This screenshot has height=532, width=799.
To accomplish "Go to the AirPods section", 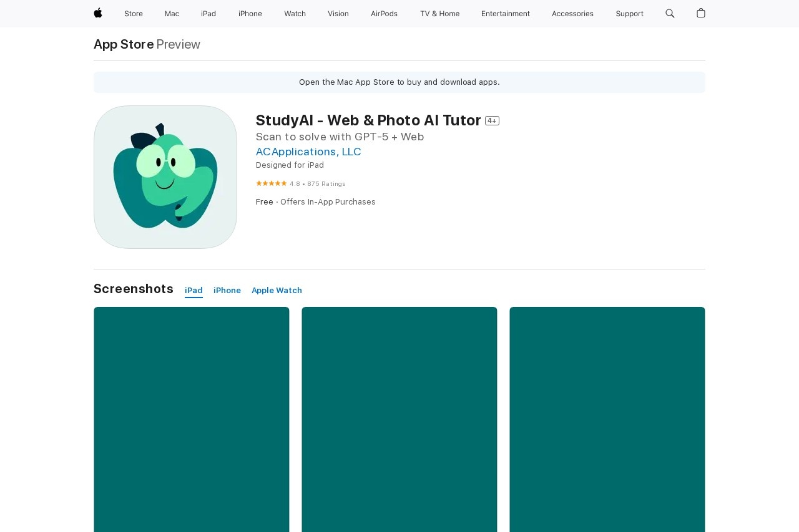I will coord(384,14).
